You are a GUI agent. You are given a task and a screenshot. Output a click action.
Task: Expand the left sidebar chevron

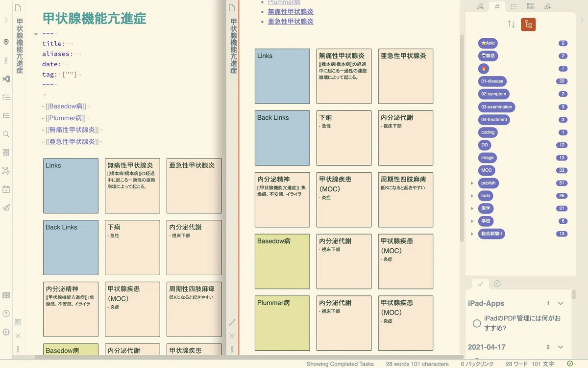(6, 20)
